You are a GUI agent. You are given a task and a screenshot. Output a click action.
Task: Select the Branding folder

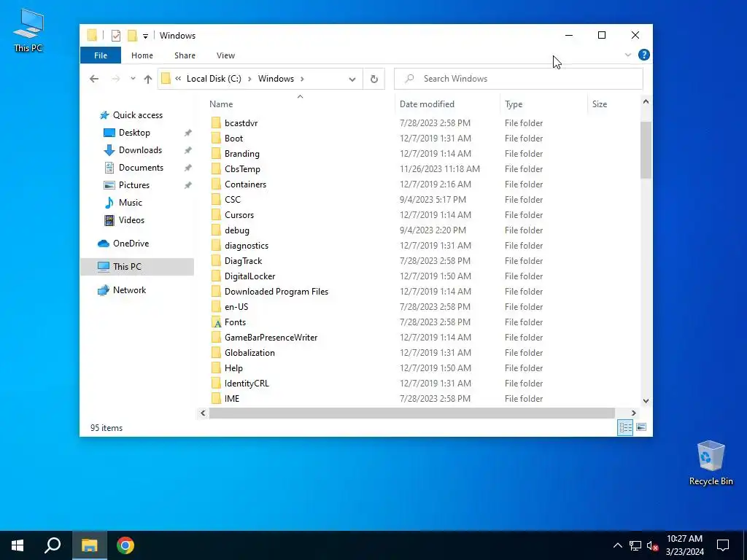[x=241, y=153]
